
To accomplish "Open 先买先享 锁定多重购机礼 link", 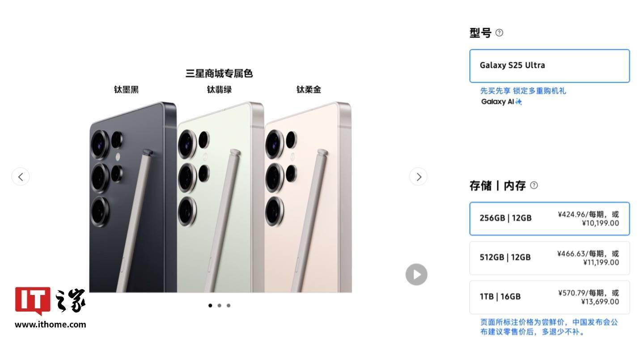I will [523, 91].
